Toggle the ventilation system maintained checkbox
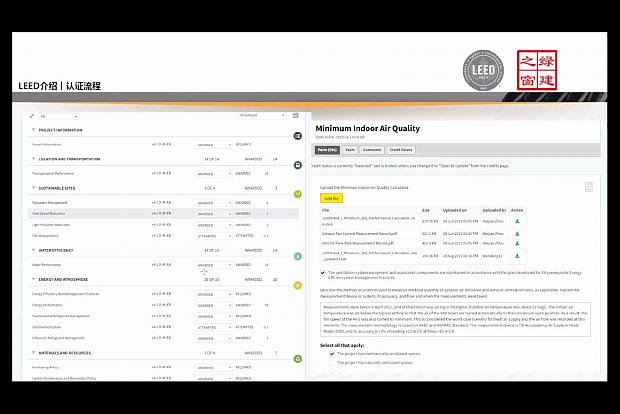 pos(322,272)
